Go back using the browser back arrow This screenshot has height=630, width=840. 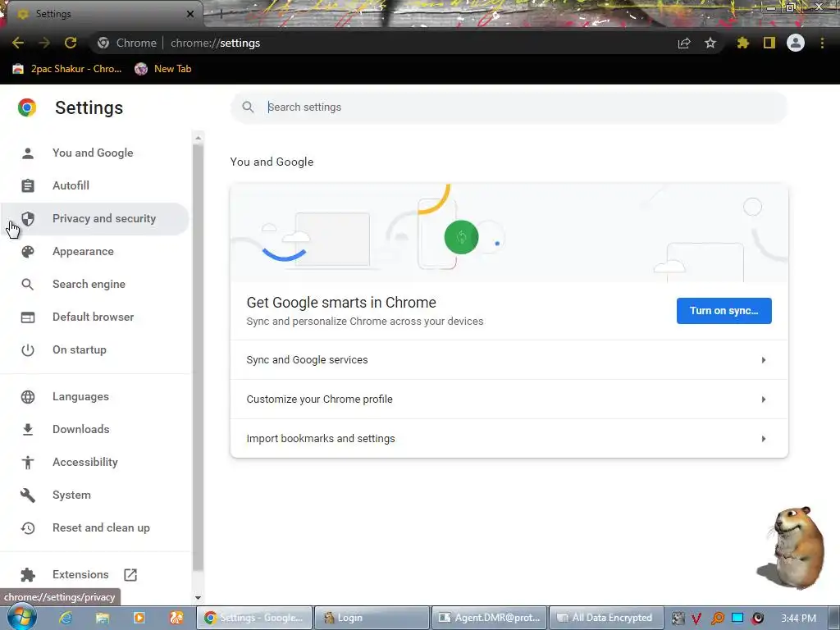pos(18,43)
